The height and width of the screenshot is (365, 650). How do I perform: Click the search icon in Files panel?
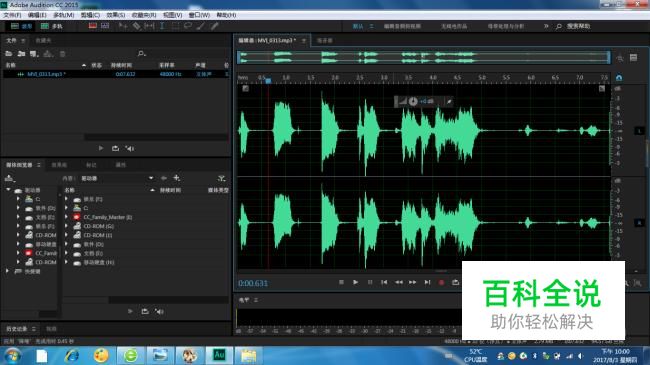[141, 54]
